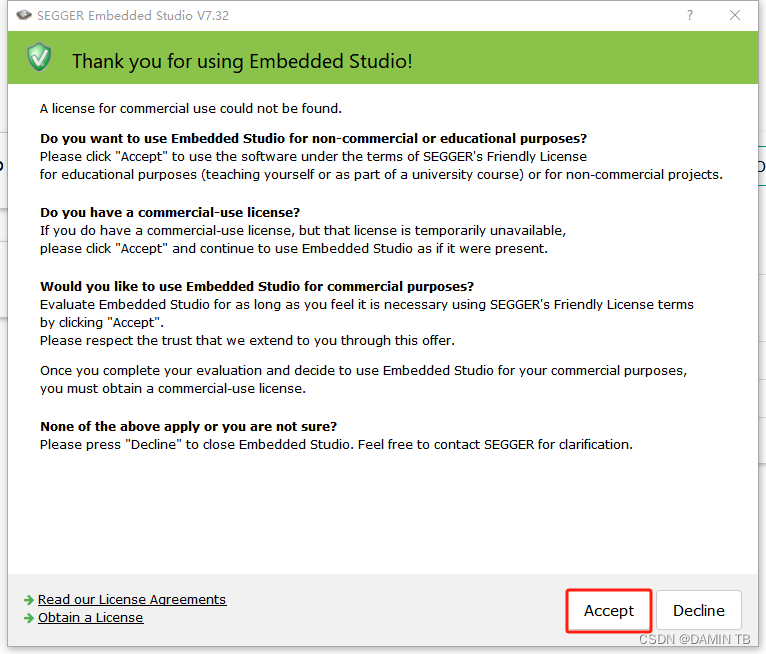Open the Obtain a License link
The width and height of the screenshot is (766, 654).
[x=90, y=617]
